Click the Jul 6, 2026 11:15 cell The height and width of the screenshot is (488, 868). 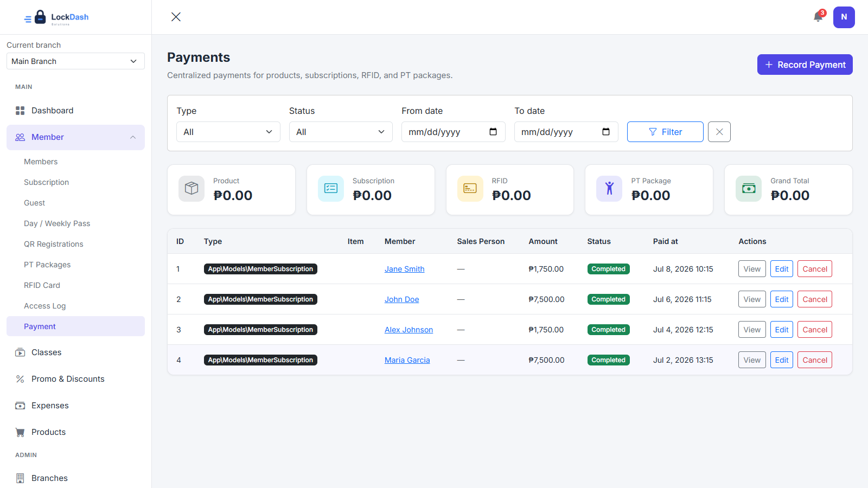(682, 299)
